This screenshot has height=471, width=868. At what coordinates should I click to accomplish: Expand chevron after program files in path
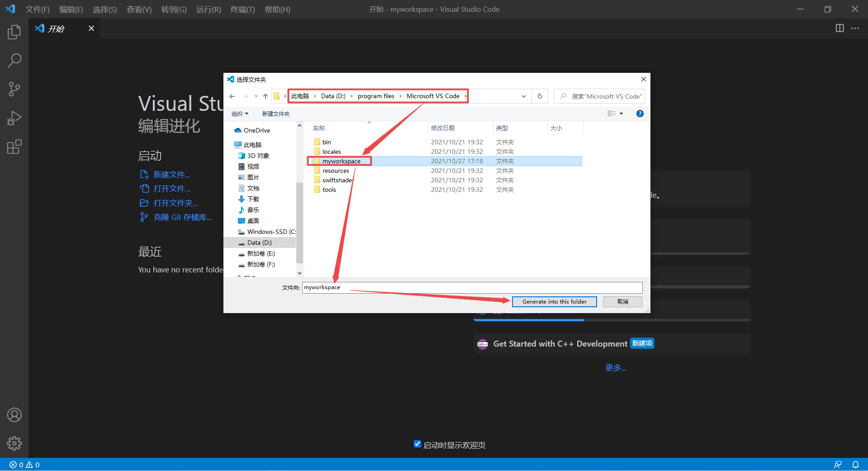click(400, 96)
